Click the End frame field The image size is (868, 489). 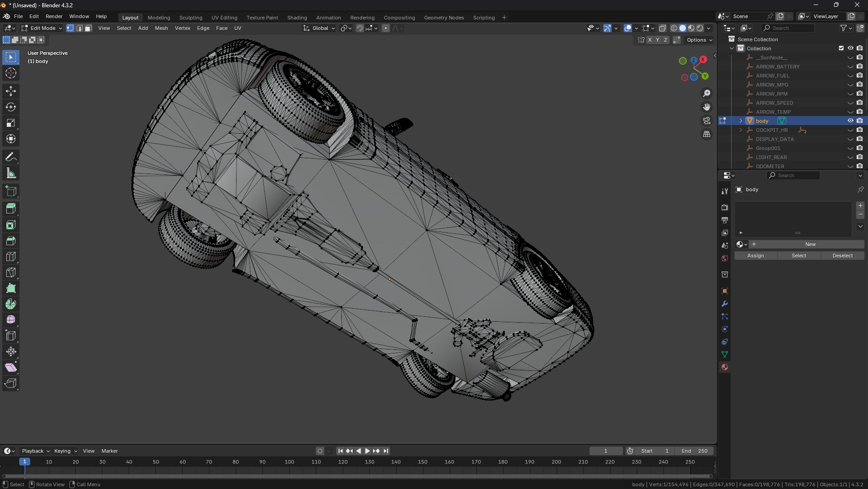click(x=694, y=451)
